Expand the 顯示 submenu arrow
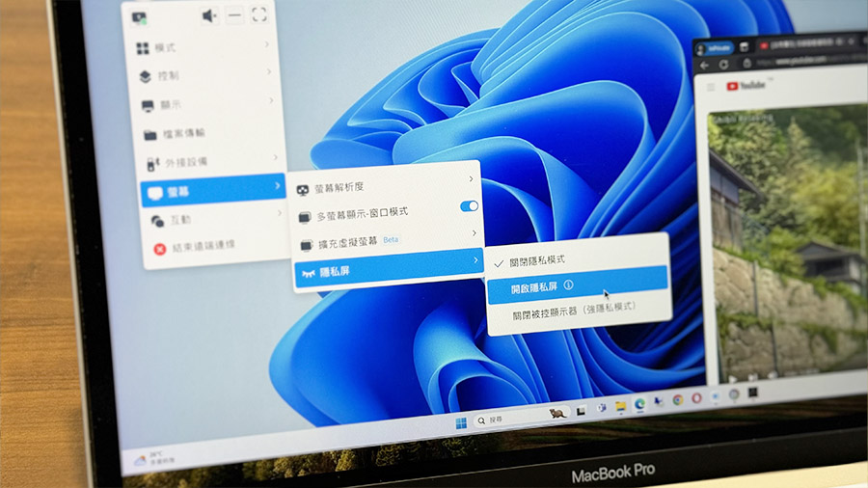Viewport: 868px width, 488px height. pyautogui.click(x=271, y=100)
